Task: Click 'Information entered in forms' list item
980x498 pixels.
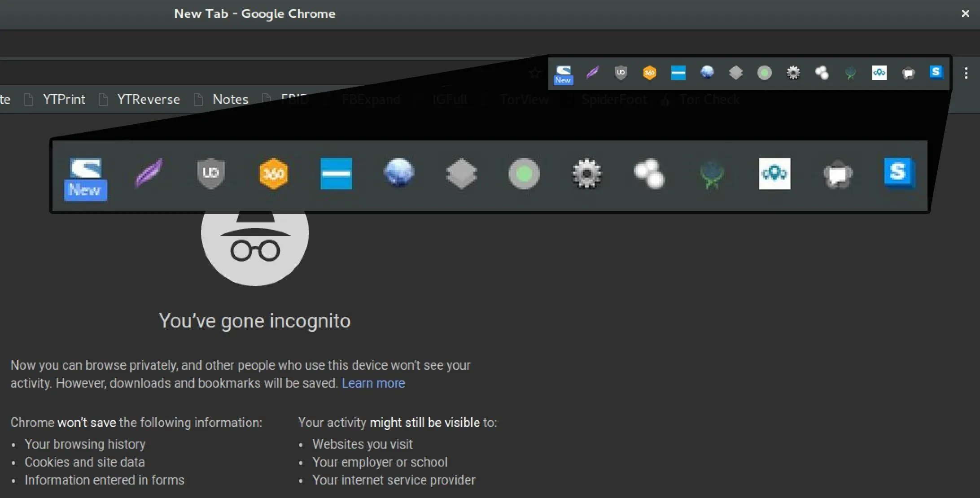Action: pyautogui.click(x=105, y=480)
